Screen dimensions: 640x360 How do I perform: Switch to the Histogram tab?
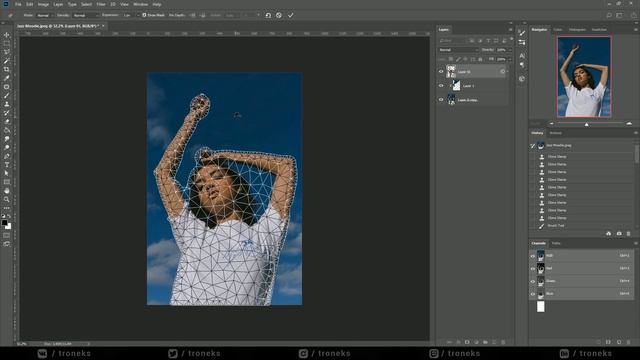pos(577,29)
